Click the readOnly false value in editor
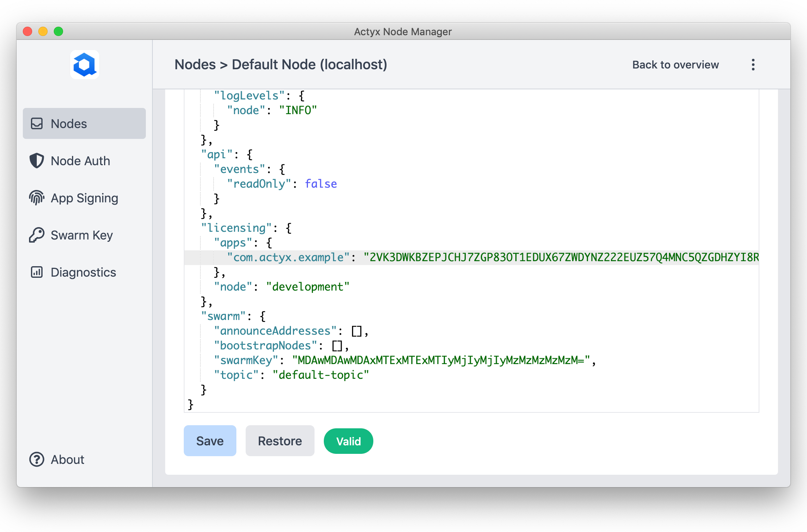Viewport: 807px width, 532px height. [321, 184]
